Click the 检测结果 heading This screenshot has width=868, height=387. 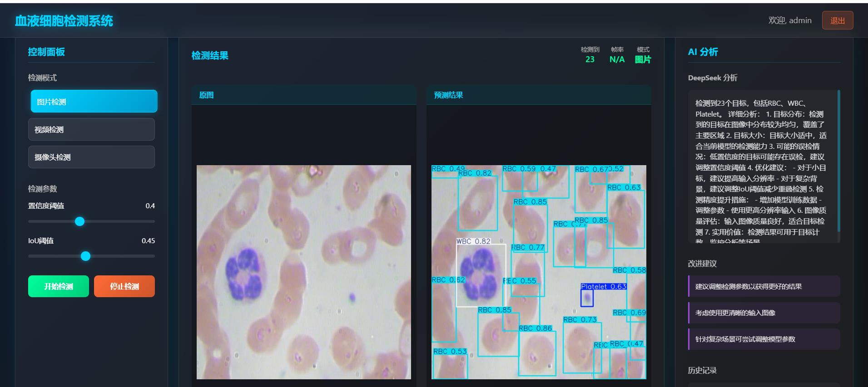click(x=210, y=55)
